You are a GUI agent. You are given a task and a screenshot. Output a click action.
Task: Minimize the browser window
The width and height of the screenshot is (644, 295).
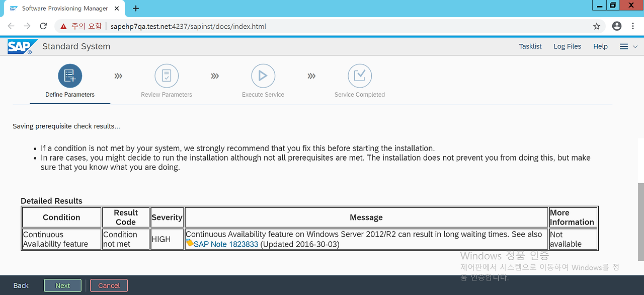pyautogui.click(x=599, y=5)
